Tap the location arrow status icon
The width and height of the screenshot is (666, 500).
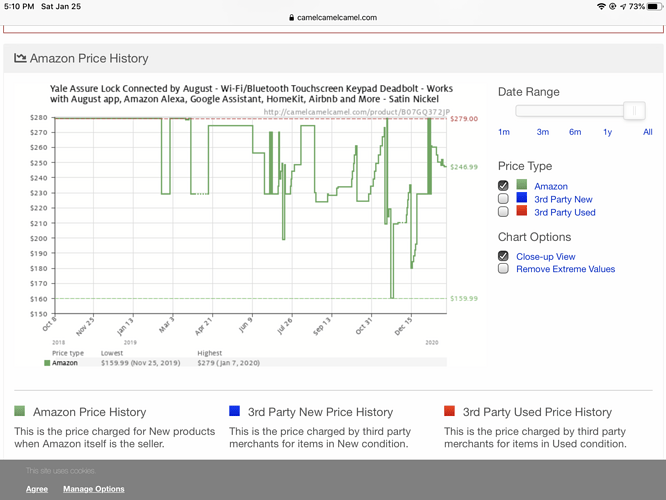[623, 6]
